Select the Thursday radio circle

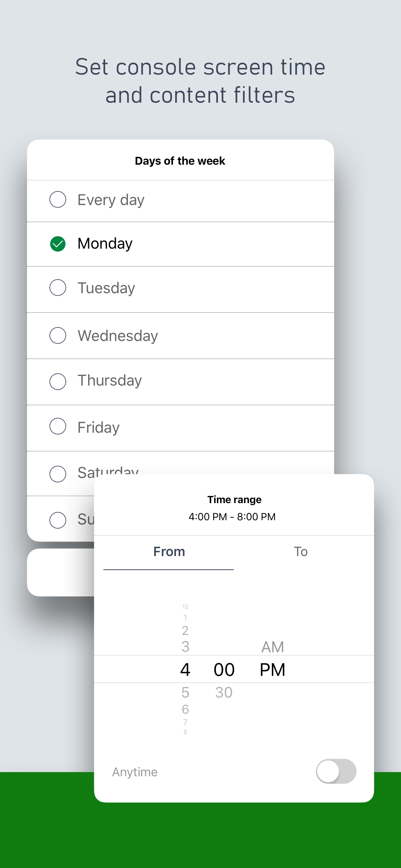[57, 381]
